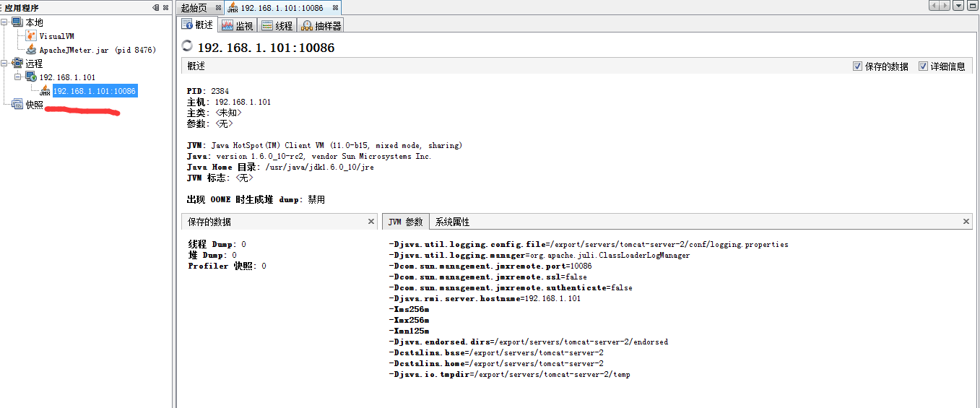Image resolution: width=980 pixels, height=408 pixels.
Task: Click the 保存的数据 section header
Action: click(x=279, y=222)
